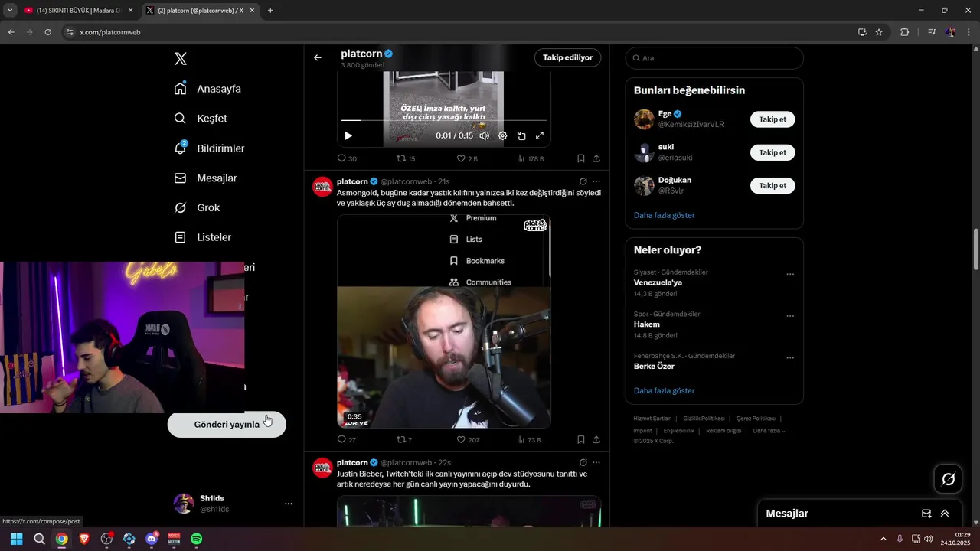Open Bildirimler notifications
980x551 pixels.
[210, 148]
